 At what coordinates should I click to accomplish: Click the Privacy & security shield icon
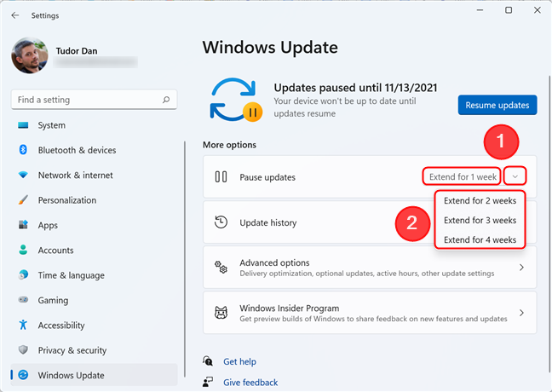pos(23,349)
